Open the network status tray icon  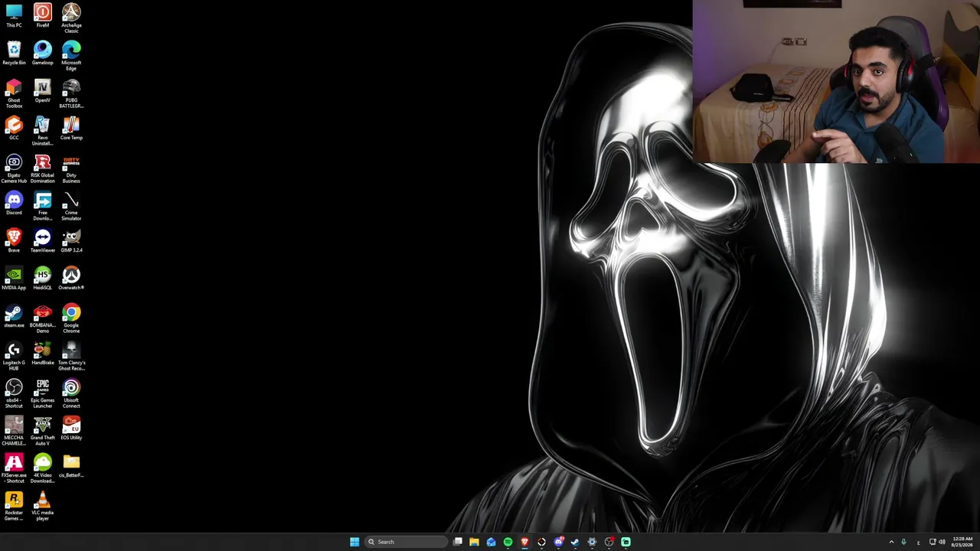coord(933,542)
